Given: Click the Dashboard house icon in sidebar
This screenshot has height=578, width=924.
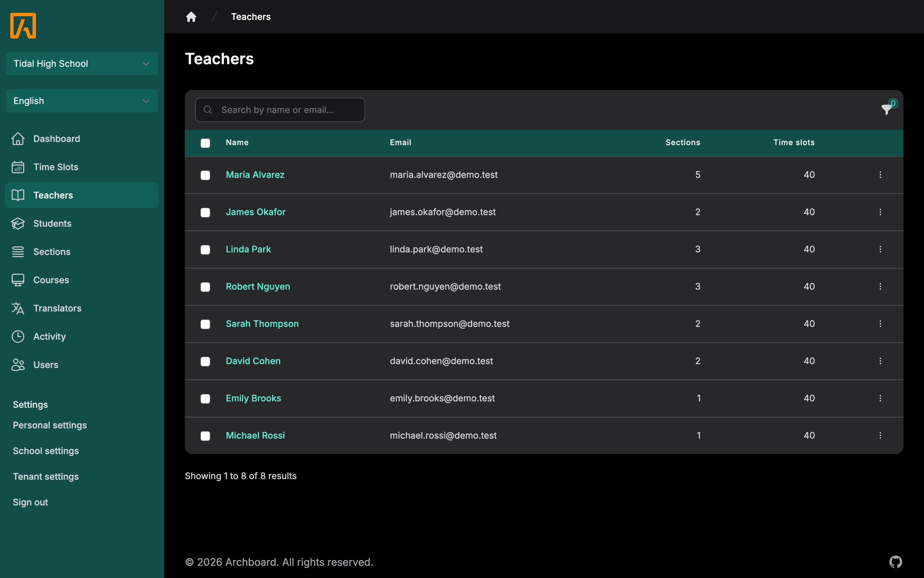Looking at the screenshot, I should pyautogui.click(x=18, y=139).
